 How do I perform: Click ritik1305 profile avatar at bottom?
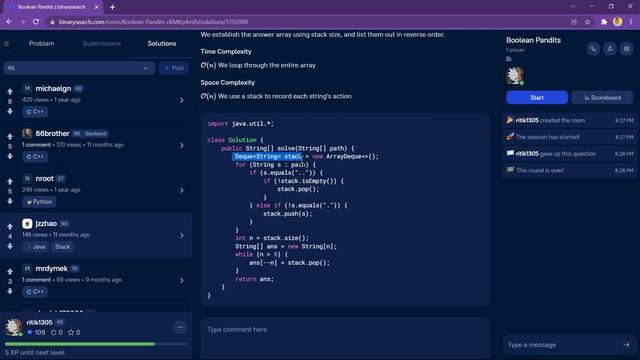click(x=13, y=327)
